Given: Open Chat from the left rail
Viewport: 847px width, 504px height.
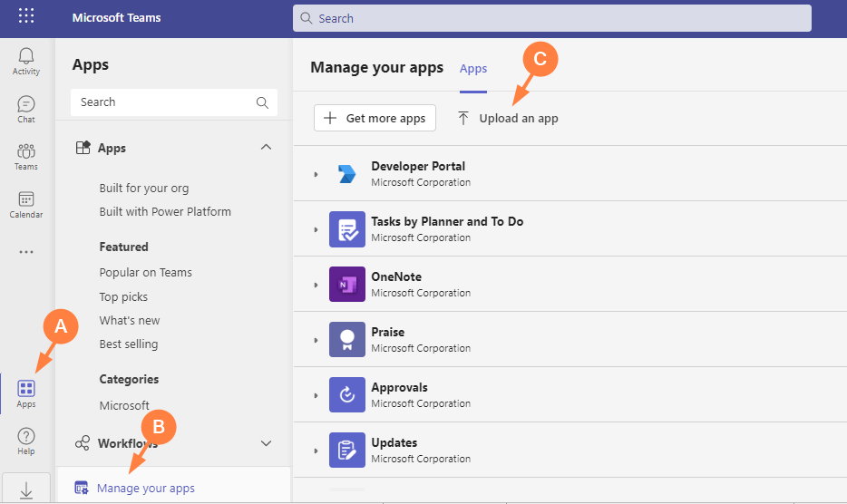Looking at the screenshot, I should (26, 109).
